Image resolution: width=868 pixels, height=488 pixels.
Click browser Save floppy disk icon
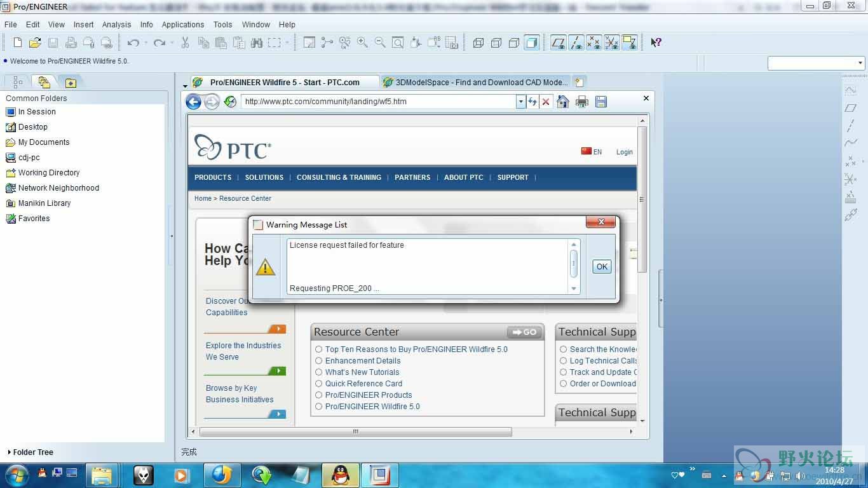600,102
